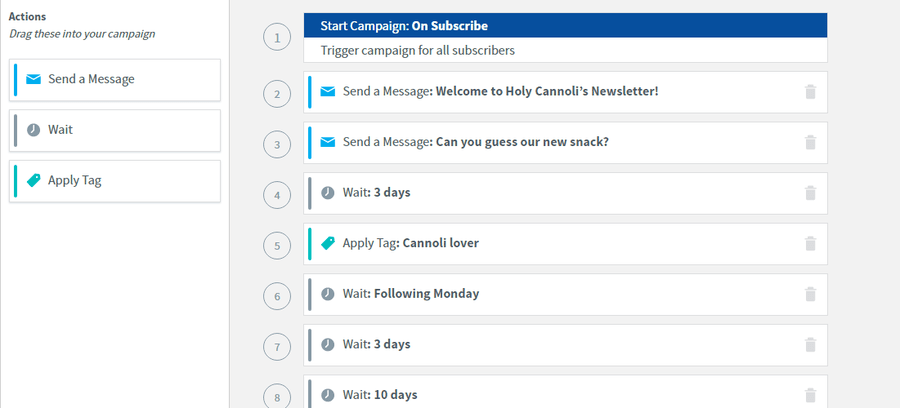The image size is (900, 408).
Task: Open the Welcome to Holy Cannoli's Newsletter step
Action: [x=565, y=92]
